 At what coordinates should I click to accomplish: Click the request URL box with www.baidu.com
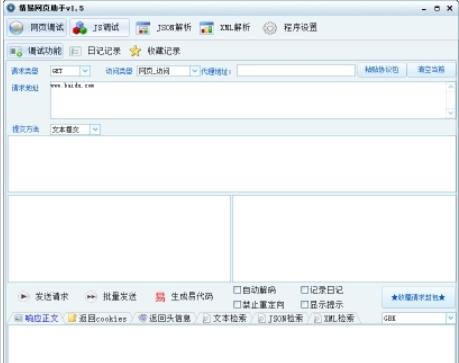[x=248, y=100]
